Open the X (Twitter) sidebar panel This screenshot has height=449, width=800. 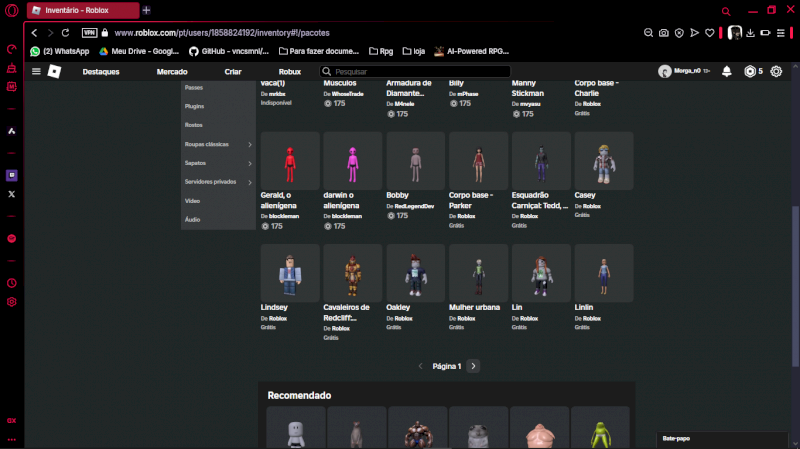(12, 194)
